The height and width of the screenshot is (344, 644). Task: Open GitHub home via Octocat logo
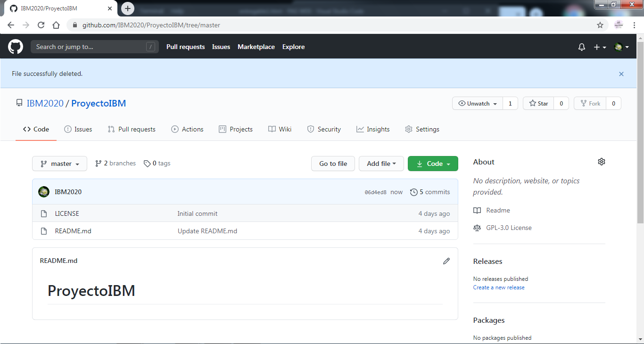(x=16, y=47)
